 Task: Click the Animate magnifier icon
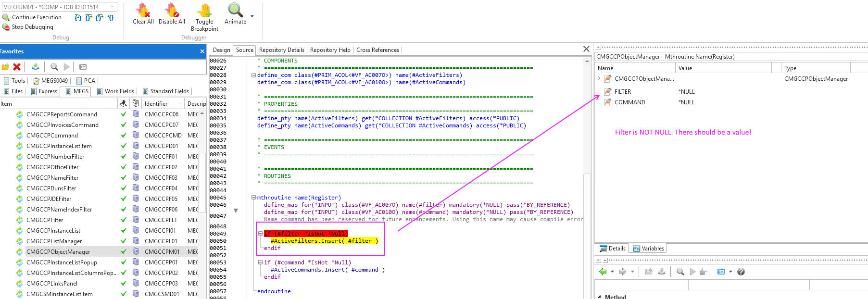coord(235,10)
